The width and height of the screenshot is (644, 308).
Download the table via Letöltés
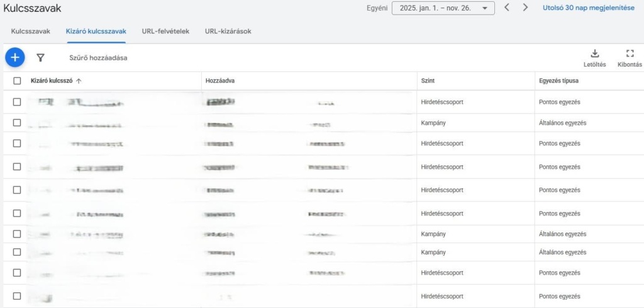pyautogui.click(x=594, y=59)
